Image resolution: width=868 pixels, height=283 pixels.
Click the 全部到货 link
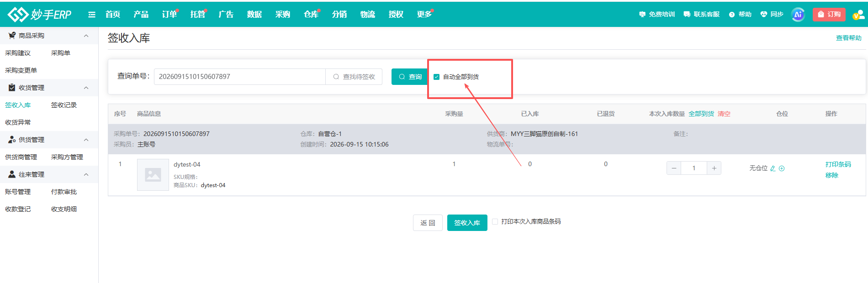(x=701, y=114)
